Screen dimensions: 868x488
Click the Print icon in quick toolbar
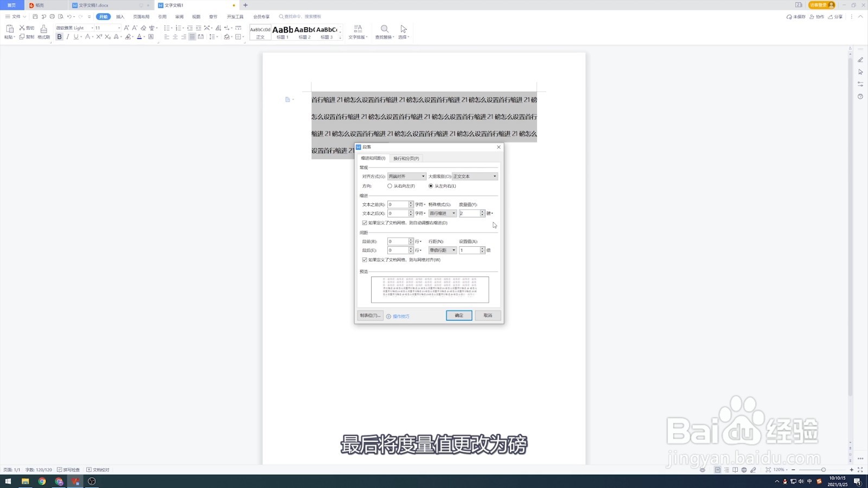[52, 17]
